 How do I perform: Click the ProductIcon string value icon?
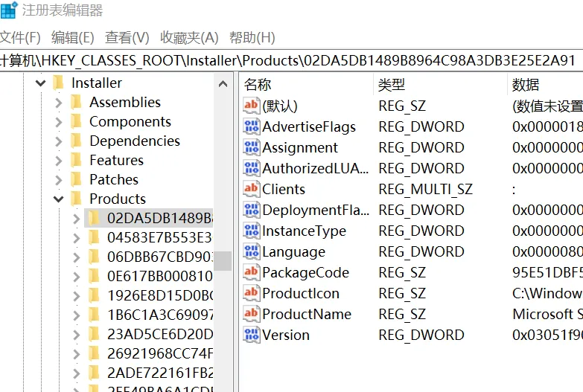pyautogui.click(x=252, y=293)
